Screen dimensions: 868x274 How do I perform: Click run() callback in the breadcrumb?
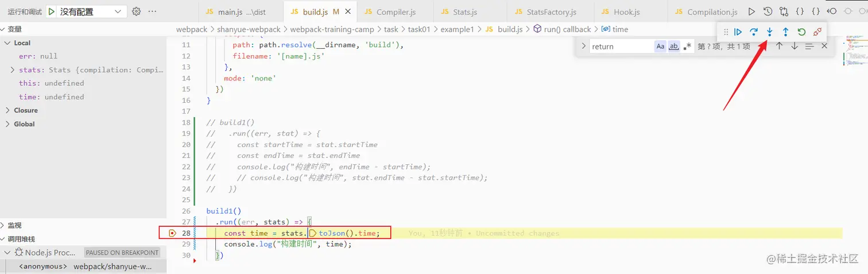561,29
